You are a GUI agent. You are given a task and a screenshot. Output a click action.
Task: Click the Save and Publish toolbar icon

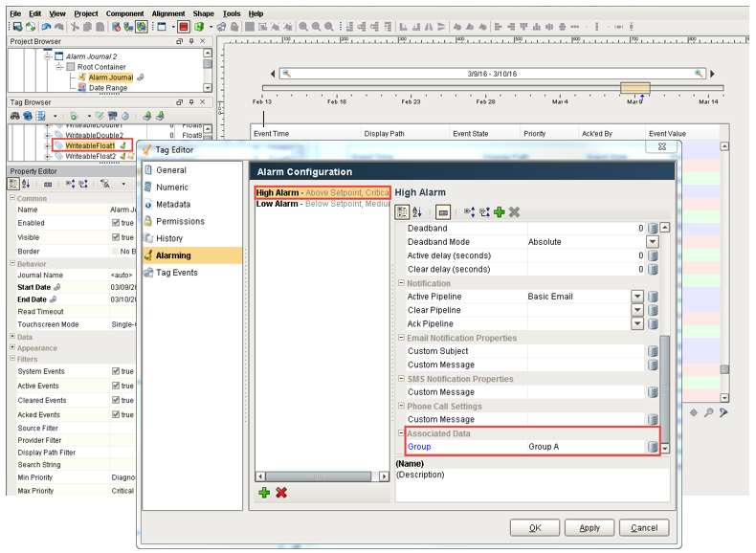pos(17,27)
